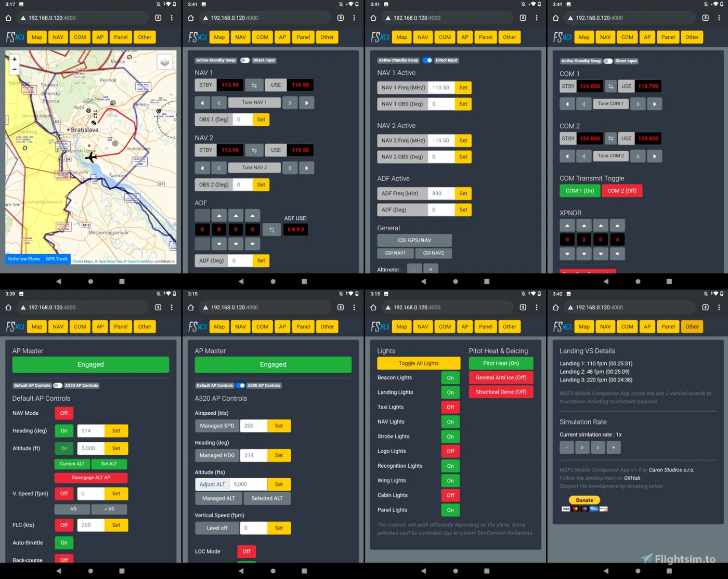Open COM tab on Landing VS Details screen
Image resolution: width=728 pixels, height=579 pixels.
point(627,327)
